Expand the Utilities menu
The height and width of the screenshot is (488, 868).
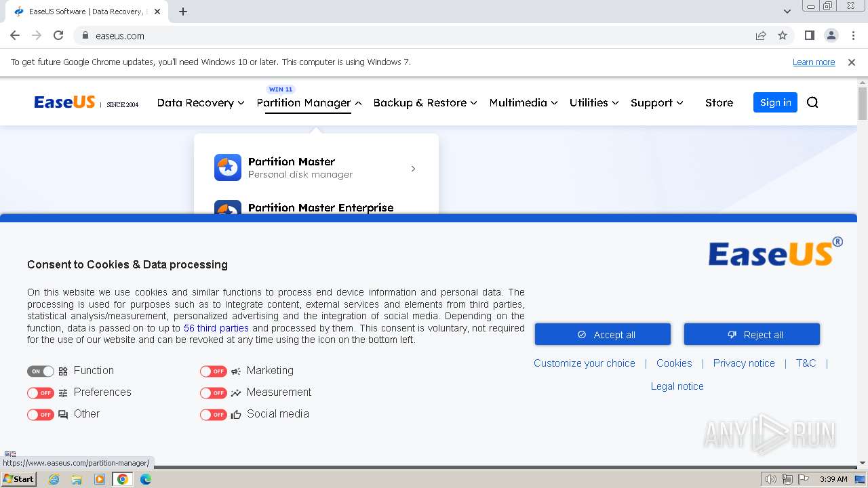point(594,102)
